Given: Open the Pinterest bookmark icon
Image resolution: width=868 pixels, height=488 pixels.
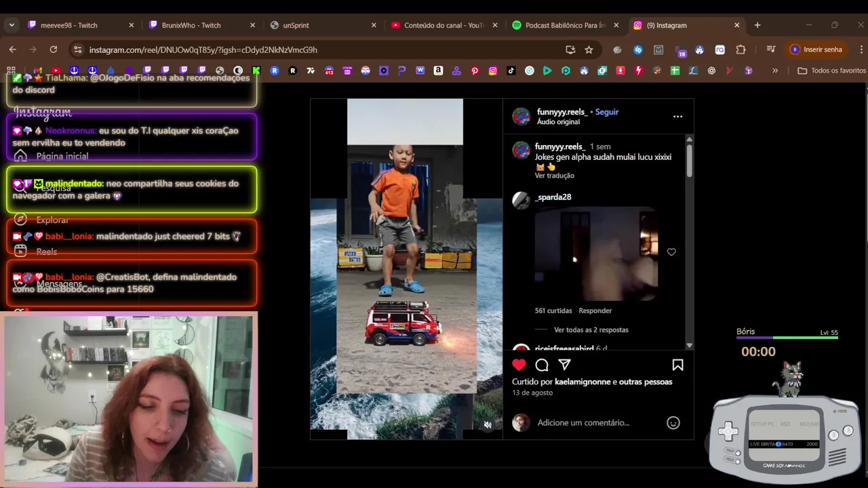Looking at the screenshot, I should pyautogui.click(x=475, y=70).
